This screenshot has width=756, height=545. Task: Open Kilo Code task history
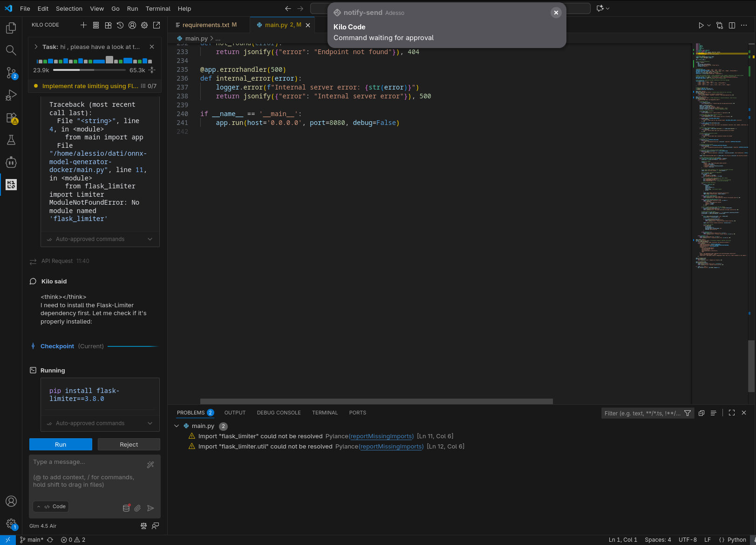point(120,25)
